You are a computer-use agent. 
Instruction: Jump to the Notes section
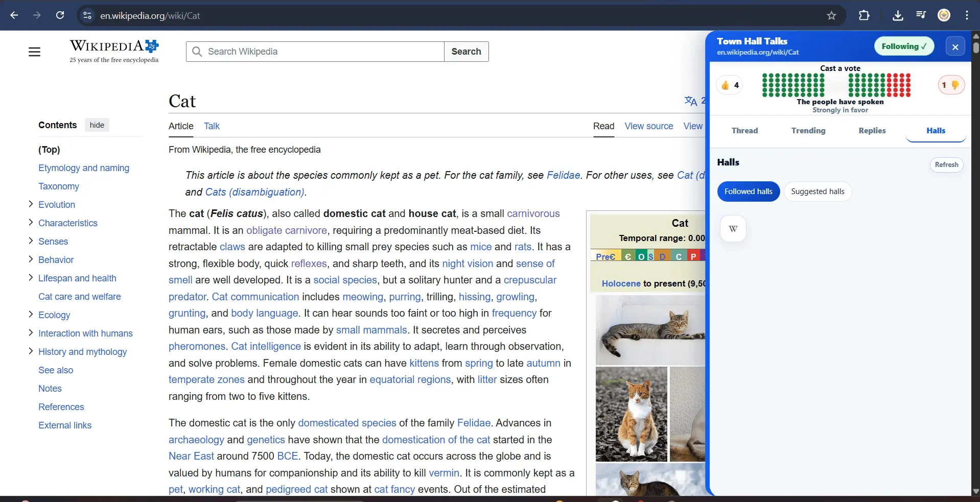[50, 389]
